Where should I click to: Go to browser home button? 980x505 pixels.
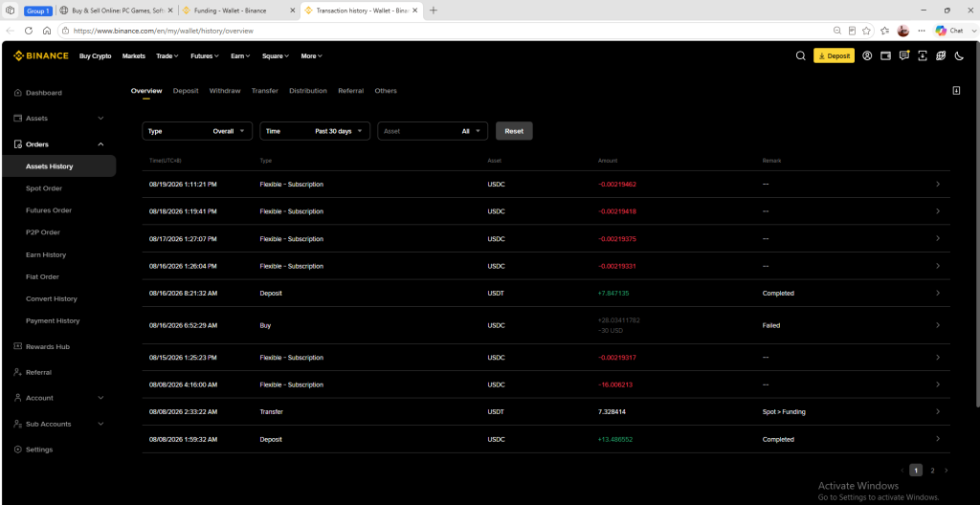pyautogui.click(x=47, y=30)
